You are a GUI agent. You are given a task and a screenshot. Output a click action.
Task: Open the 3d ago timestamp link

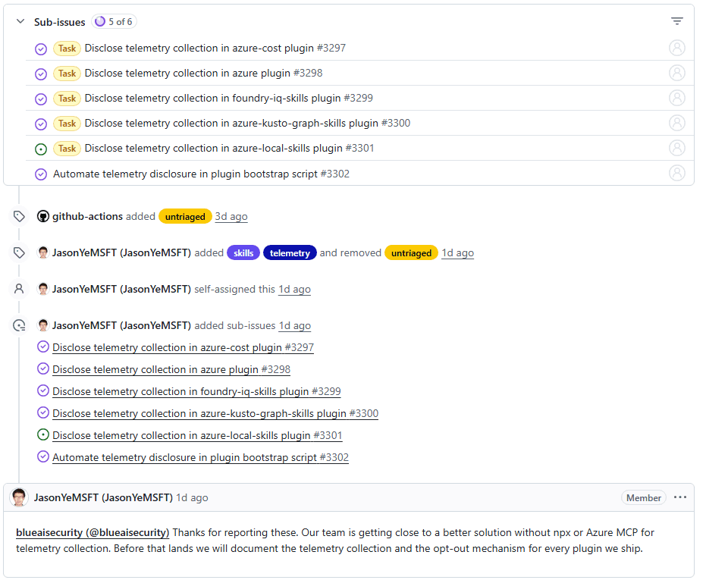click(231, 217)
